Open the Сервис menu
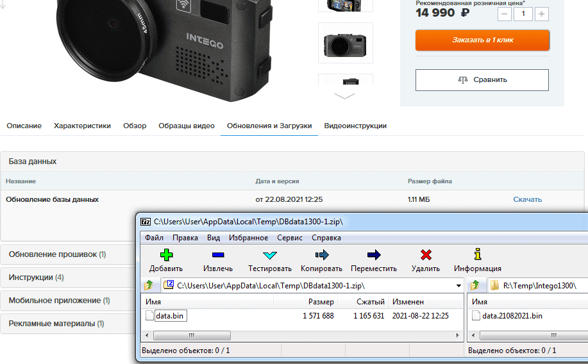Image resolution: width=588 pixels, height=364 pixels. click(289, 238)
